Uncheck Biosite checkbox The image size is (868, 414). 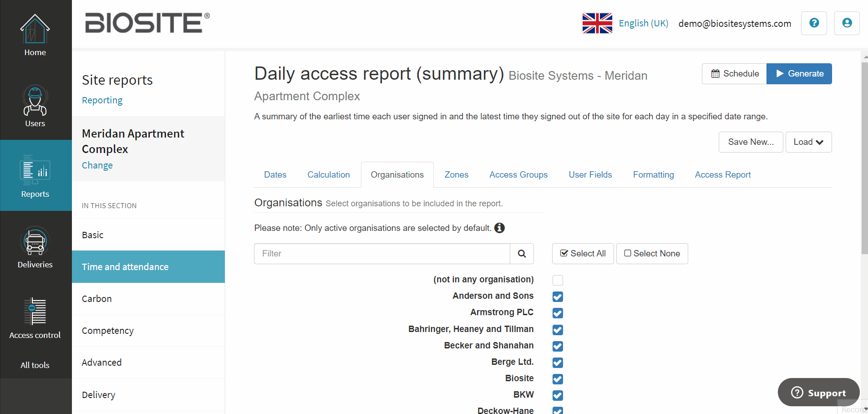pos(558,379)
